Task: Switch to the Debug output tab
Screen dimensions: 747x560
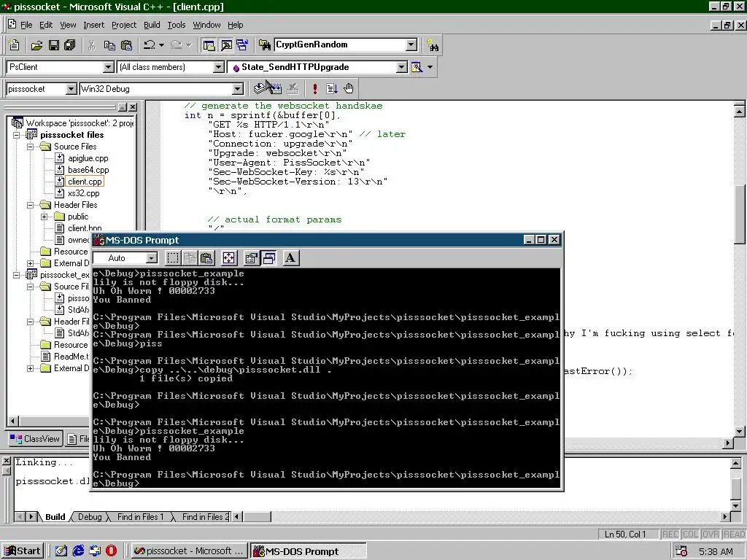Action: click(90, 517)
